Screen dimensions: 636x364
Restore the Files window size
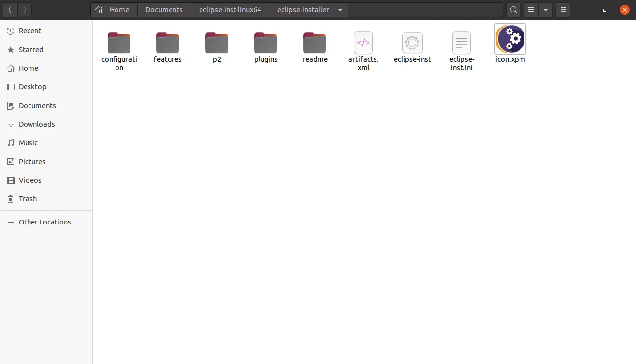tap(605, 10)
